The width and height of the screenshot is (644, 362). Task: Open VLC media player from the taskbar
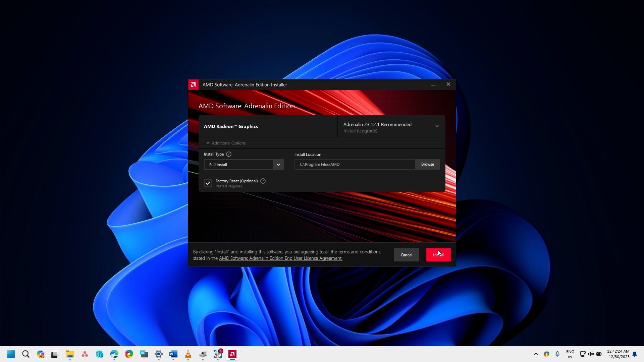tap(188, 354)
